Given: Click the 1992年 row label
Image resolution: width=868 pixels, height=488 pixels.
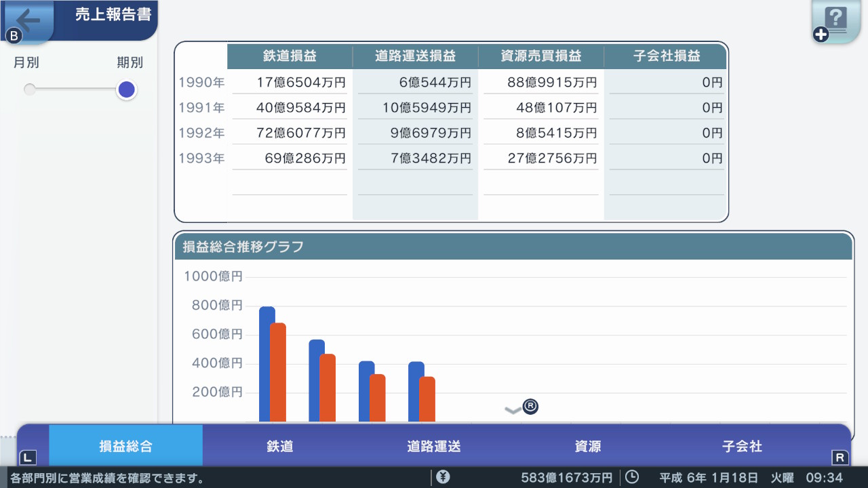Looking at the screenshot, I should pyautogui.click(x=201, y=133).
